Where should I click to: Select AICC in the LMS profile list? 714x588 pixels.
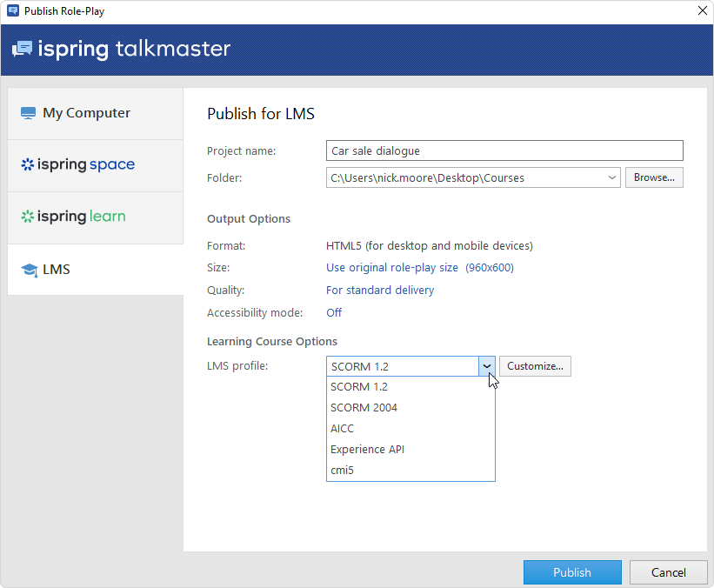[343, 429]
